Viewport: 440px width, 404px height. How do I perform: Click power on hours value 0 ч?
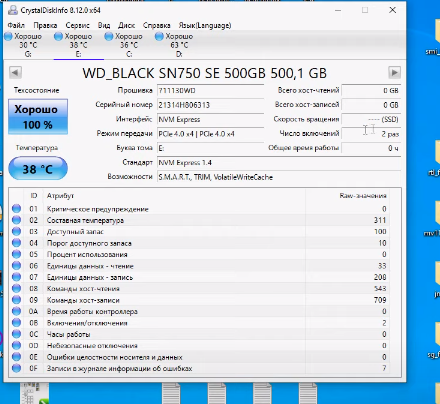click(x=371, y=148)
